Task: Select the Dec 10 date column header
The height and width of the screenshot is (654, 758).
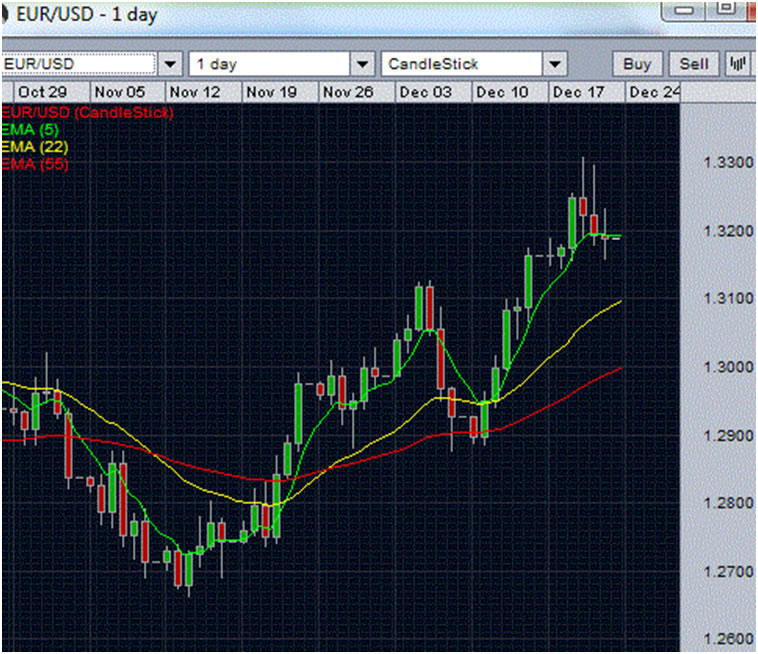Action: coord(510,92)
